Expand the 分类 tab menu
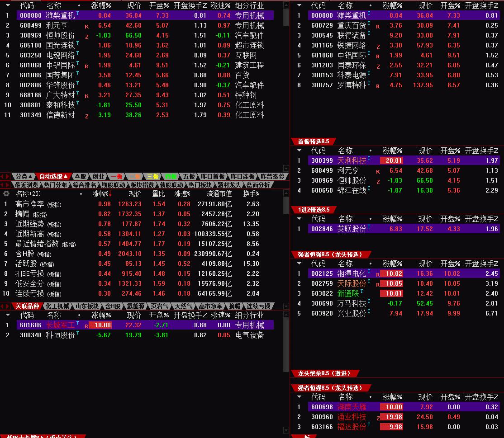The width and height of the screenshot is (504, 438). tap(24, 176)
